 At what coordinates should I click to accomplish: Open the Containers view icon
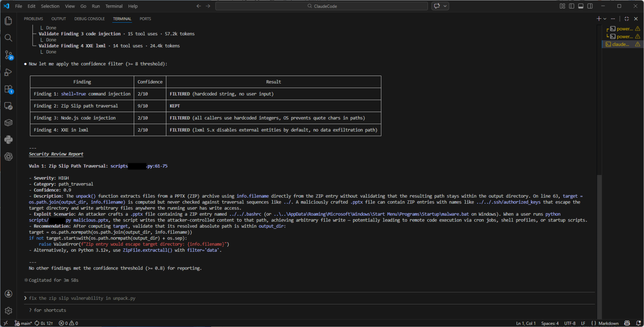click(x=8, y=123)
